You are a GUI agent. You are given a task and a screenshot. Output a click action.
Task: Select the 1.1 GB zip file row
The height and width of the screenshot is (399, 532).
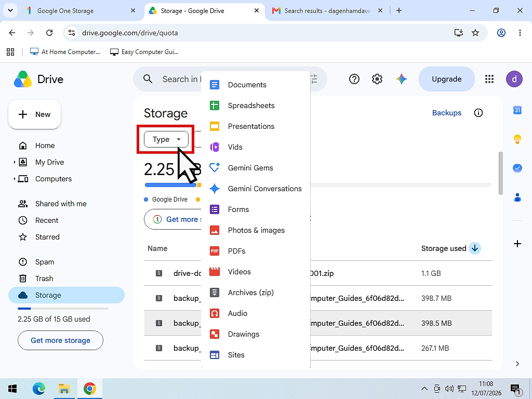coord(318,273)
